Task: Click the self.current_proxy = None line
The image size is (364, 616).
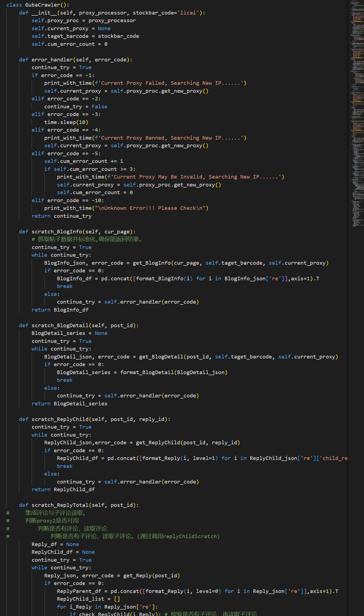Action: point(71,28)
